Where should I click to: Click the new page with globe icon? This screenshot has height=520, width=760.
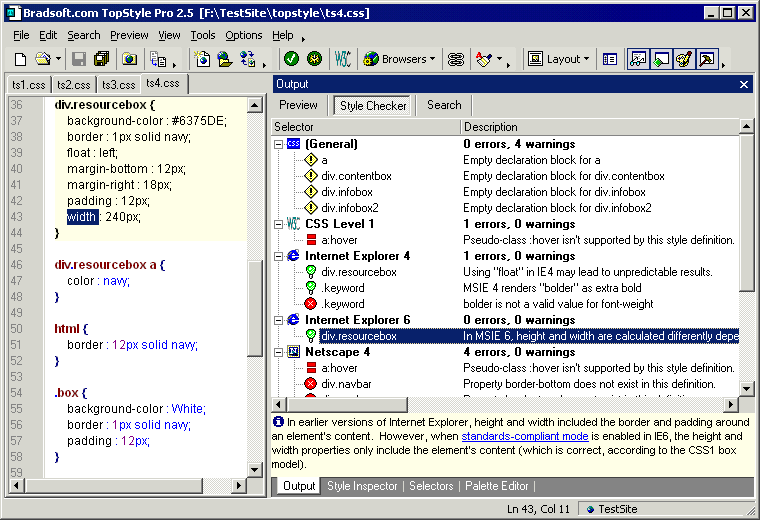point(202,59)
